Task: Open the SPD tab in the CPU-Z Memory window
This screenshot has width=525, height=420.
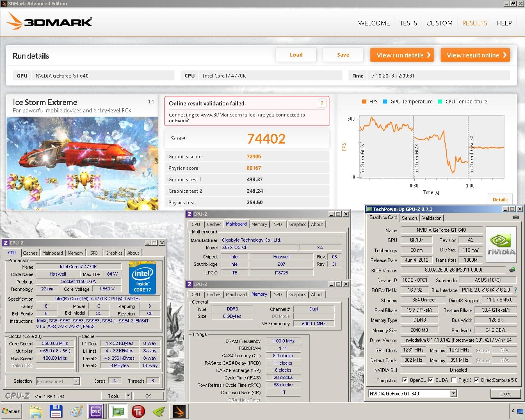Action: coord(278,294)
